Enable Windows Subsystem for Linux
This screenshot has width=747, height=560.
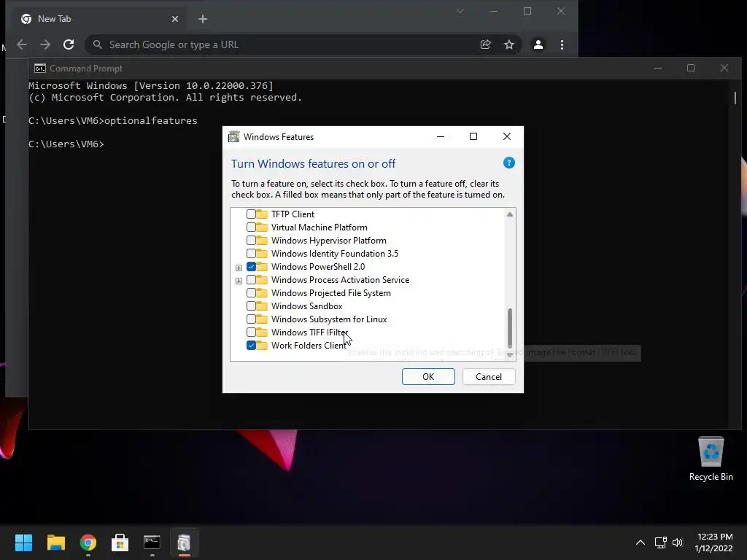(x=251, y=319)
